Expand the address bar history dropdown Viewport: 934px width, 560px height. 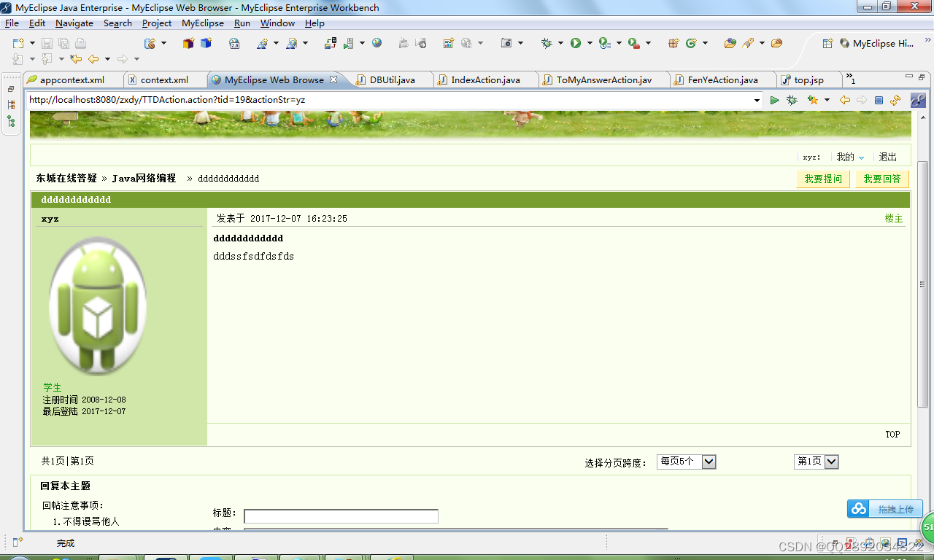(757, 100)
